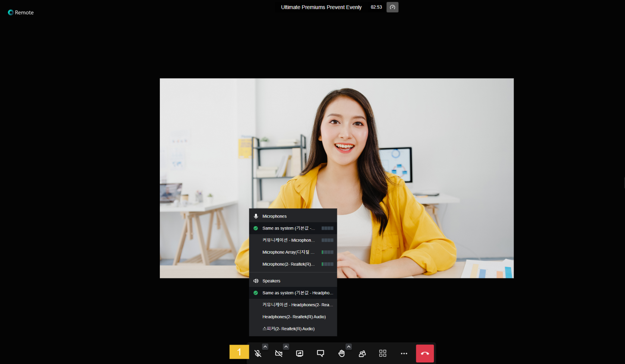Expand the camera options arrow
The width and height of the screenshot is (625, 364).
pyautogui.click(x=286, y=346)
